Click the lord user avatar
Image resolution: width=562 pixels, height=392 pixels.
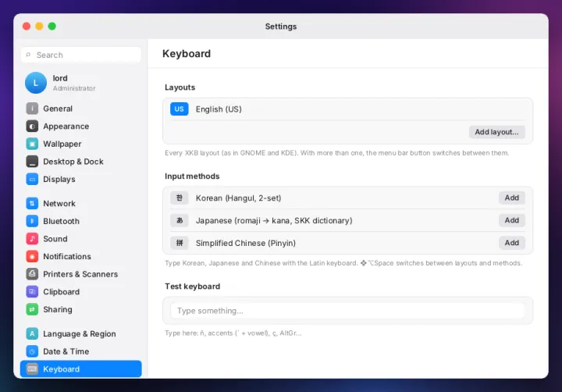coord(36,83)
